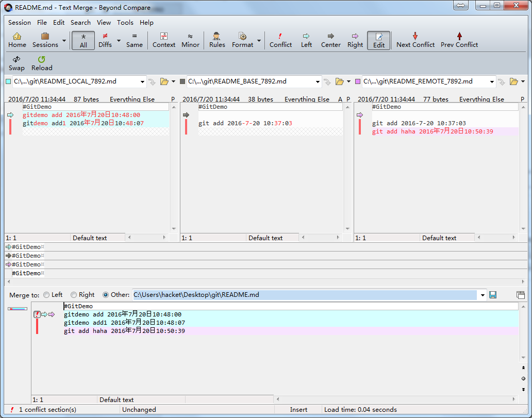The width and height of the screenshot is (532, 418).
Task: Open the Search menu
Action: click(80, 22)
